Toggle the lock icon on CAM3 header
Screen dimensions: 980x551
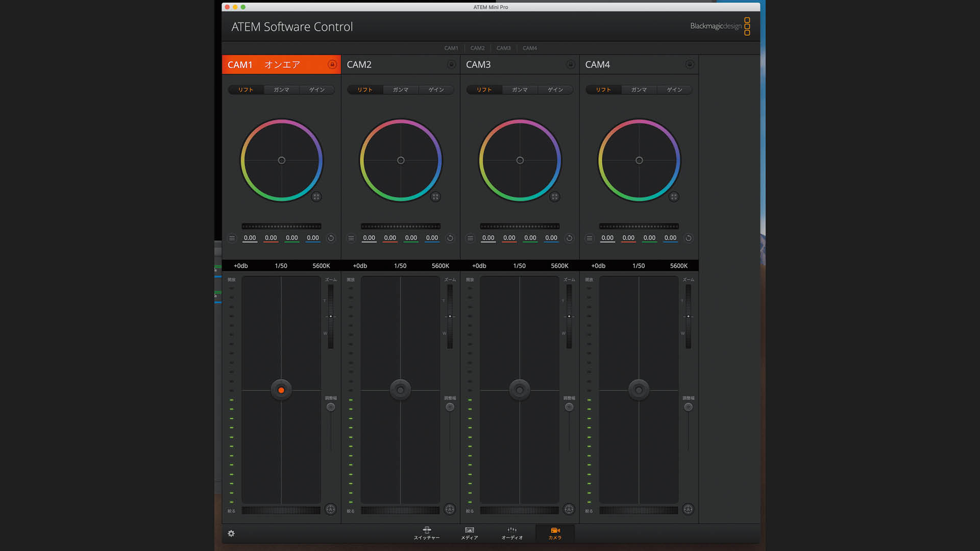coord(571,64)
